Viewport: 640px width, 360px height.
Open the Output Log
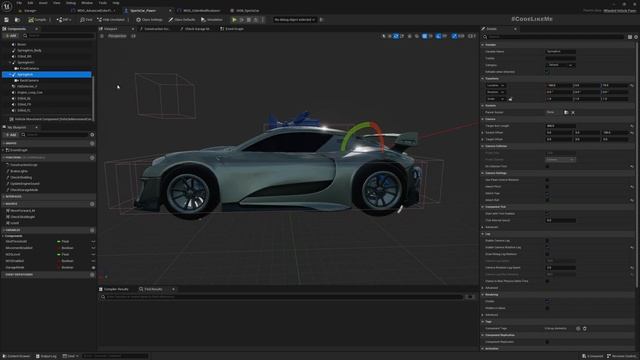(46, 356)
